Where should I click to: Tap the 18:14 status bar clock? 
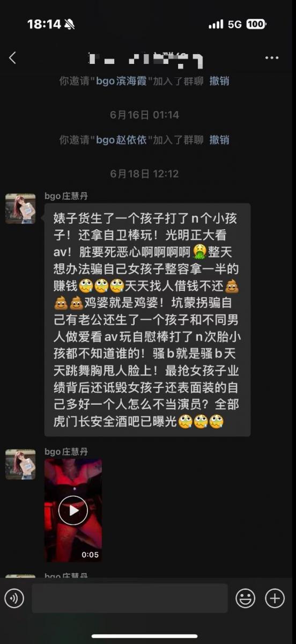pos(44,24)
